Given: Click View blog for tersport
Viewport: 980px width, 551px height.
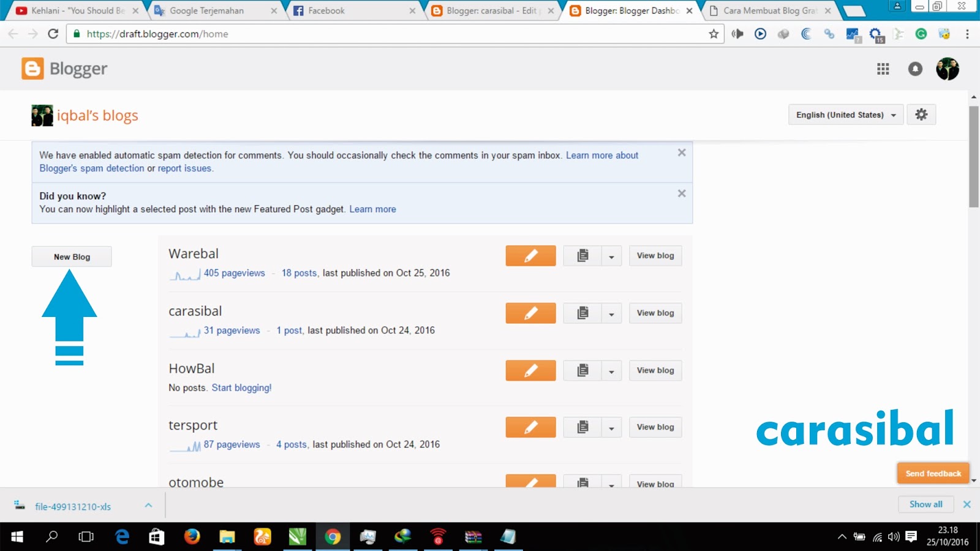Looking at the screenshot, I should tap(655, 427).
